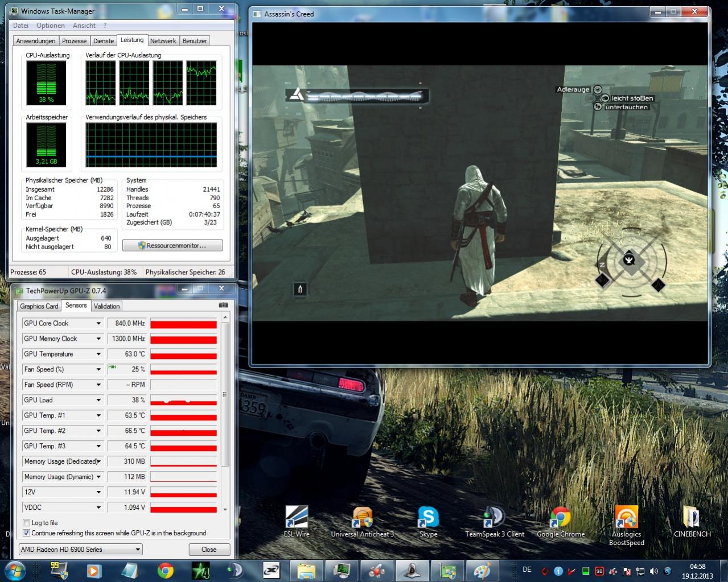Click the GPU-Z title bar icon
Viewport: 728px width, 582px height.
(20, 291)
